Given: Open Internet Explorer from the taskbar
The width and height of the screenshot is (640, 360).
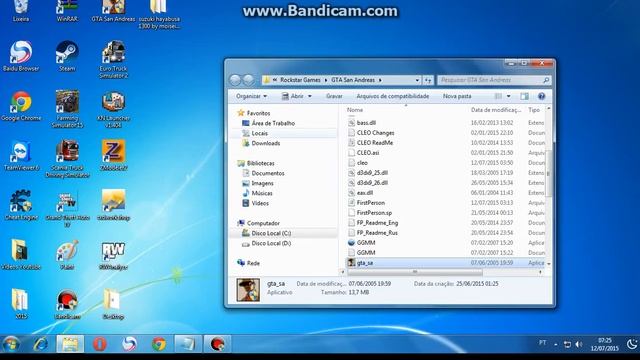Looking at the screenshot, I should point(40,344).
